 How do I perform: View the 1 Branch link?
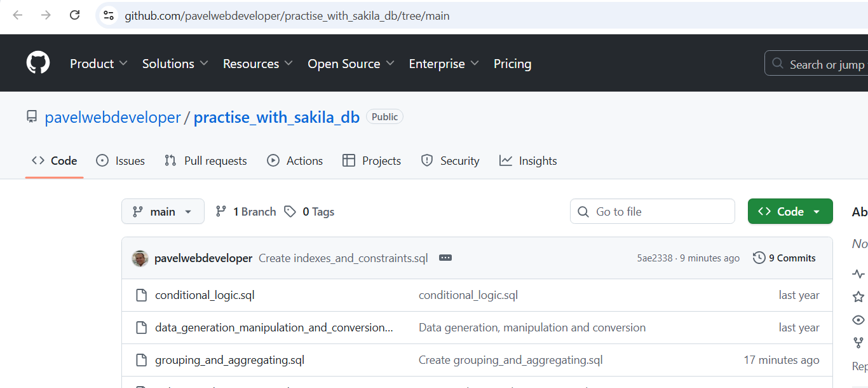(x=245, y=212)
